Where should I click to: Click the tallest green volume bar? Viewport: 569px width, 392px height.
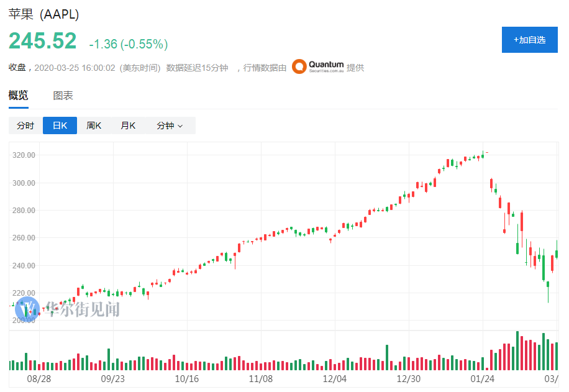click(517, 350)
